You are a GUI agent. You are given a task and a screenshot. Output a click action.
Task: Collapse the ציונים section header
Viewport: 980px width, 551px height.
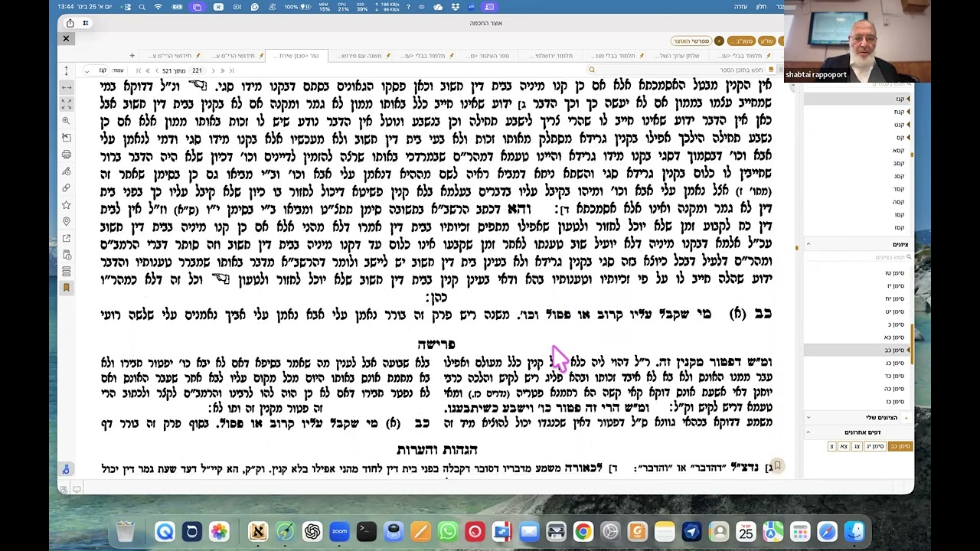tap(808, 244)
